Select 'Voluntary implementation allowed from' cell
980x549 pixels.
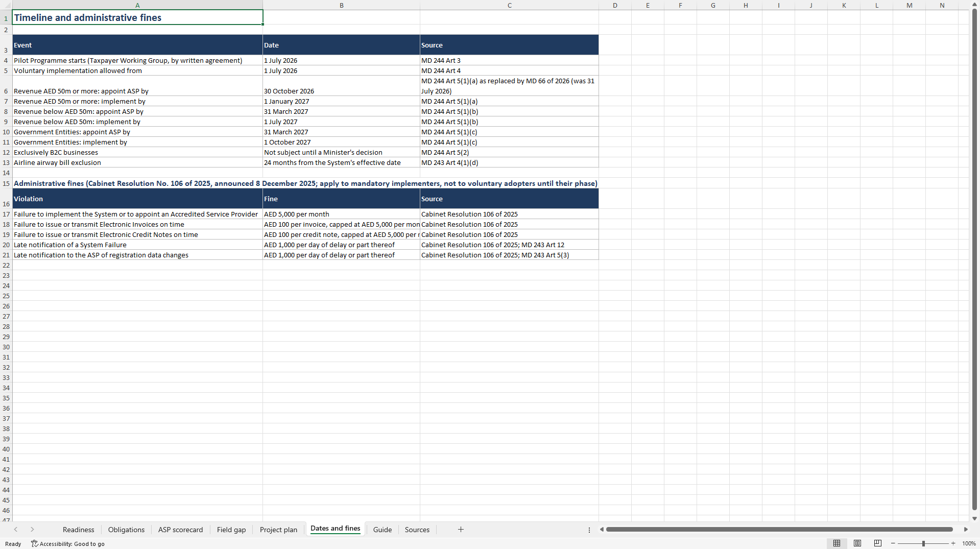click(137, 70)
